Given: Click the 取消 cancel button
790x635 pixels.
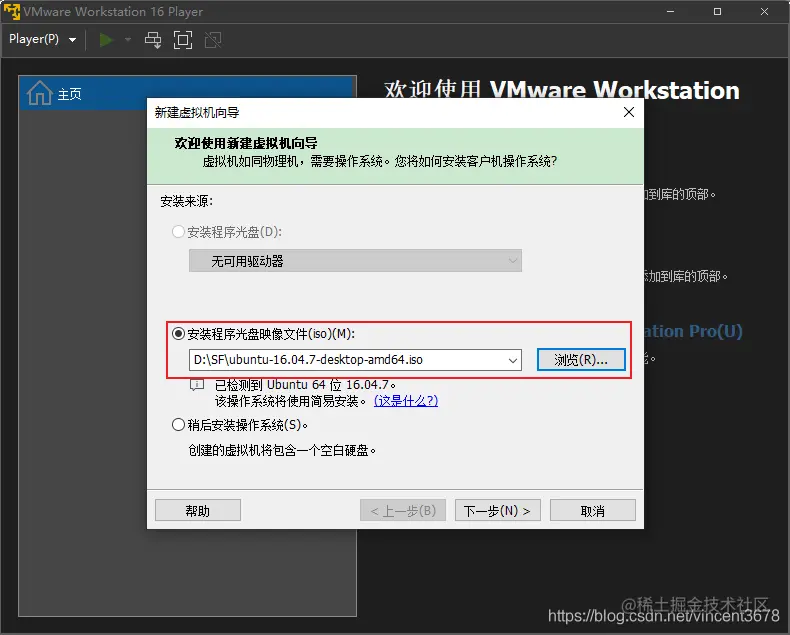Looking at the screenshot, I should coord(592,511).
